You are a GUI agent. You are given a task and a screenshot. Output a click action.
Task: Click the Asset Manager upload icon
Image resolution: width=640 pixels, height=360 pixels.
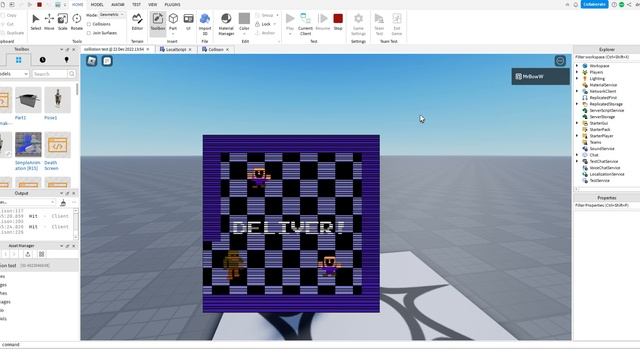[x=28, y=254]
